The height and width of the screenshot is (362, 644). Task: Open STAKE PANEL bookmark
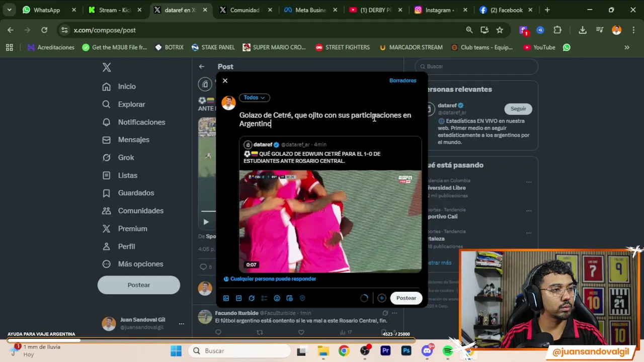213,47
